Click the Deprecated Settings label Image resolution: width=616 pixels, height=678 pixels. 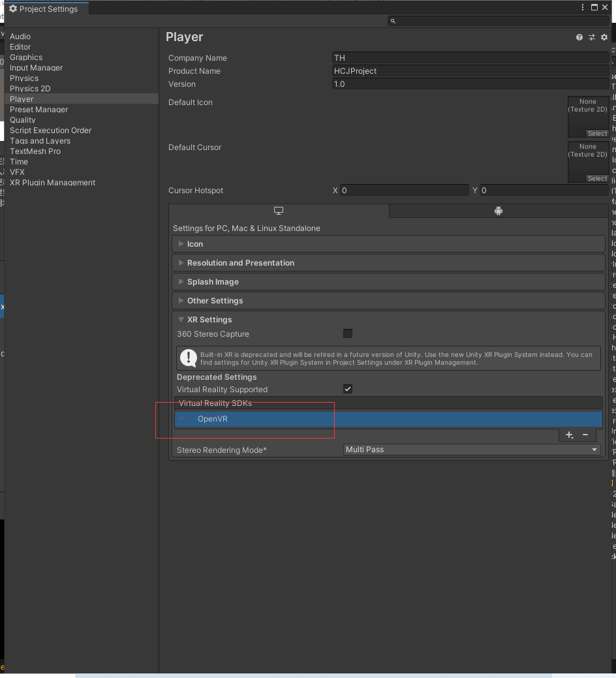[217, 377]
